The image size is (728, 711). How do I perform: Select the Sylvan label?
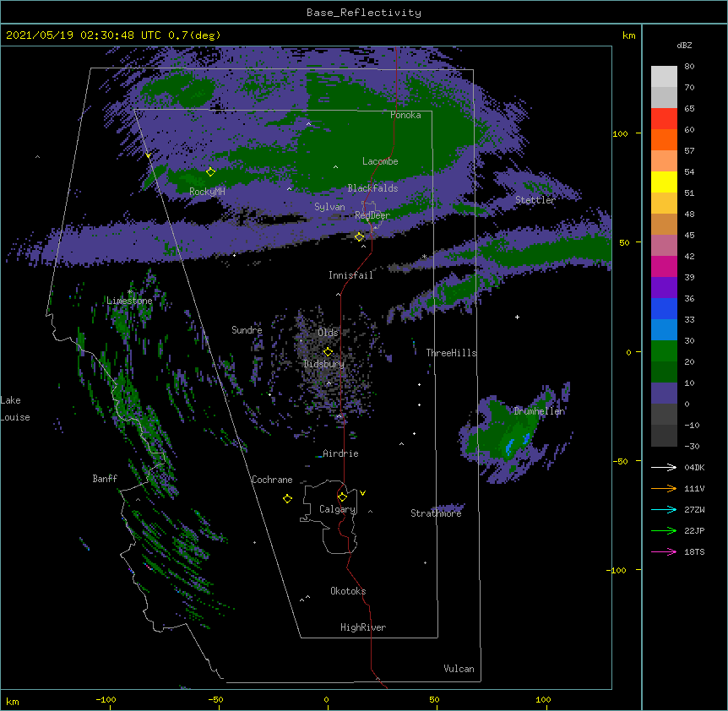coord(329,207)
